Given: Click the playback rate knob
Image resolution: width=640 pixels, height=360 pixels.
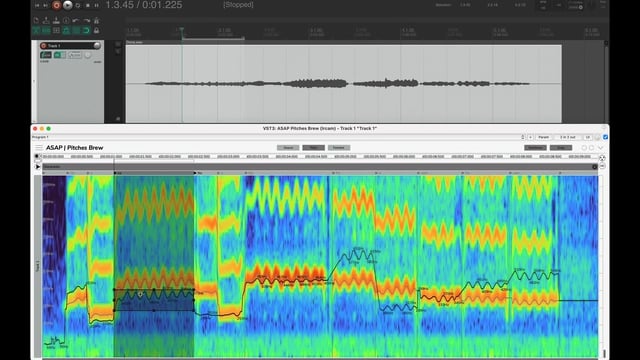Looking at the screenshot, I should tap(580, 7).
